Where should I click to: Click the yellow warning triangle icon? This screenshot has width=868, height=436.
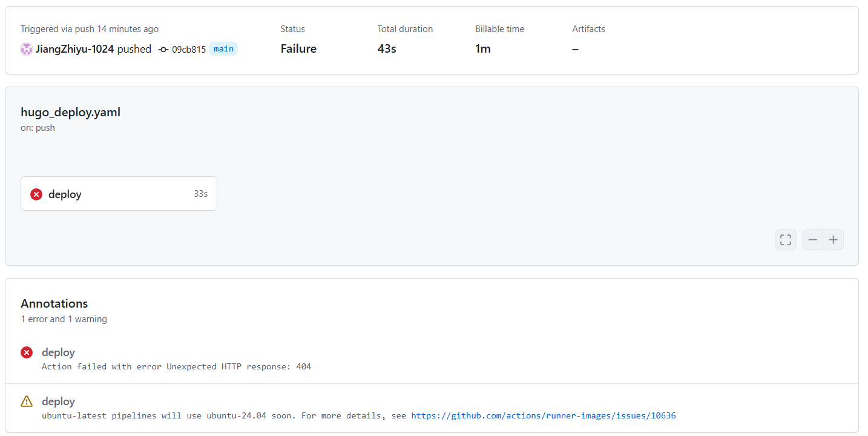pos(27,401)
